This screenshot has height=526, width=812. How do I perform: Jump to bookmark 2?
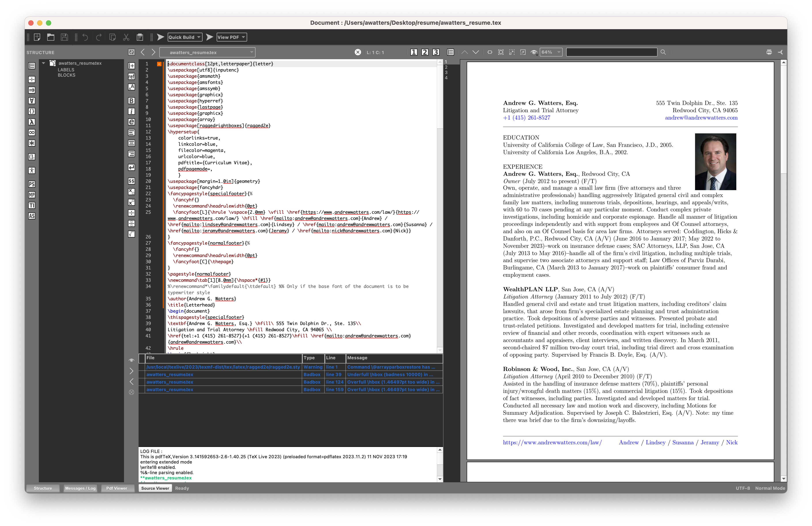point(425,52)
